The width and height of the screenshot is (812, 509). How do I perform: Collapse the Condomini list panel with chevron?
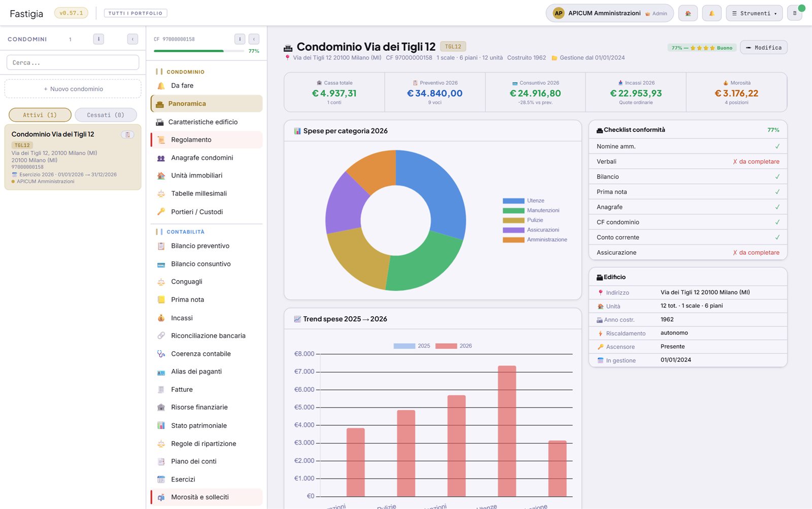tap(132, 39)
